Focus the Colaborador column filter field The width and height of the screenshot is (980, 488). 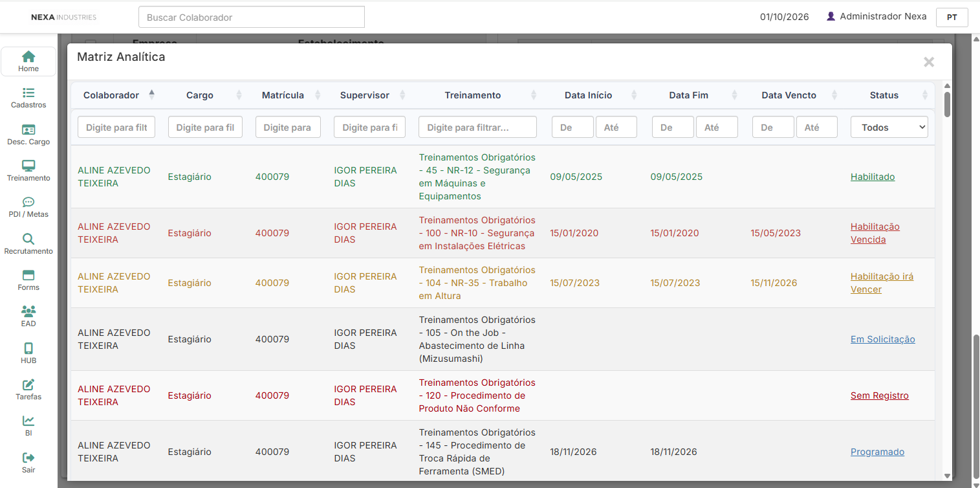click(116, 128)
